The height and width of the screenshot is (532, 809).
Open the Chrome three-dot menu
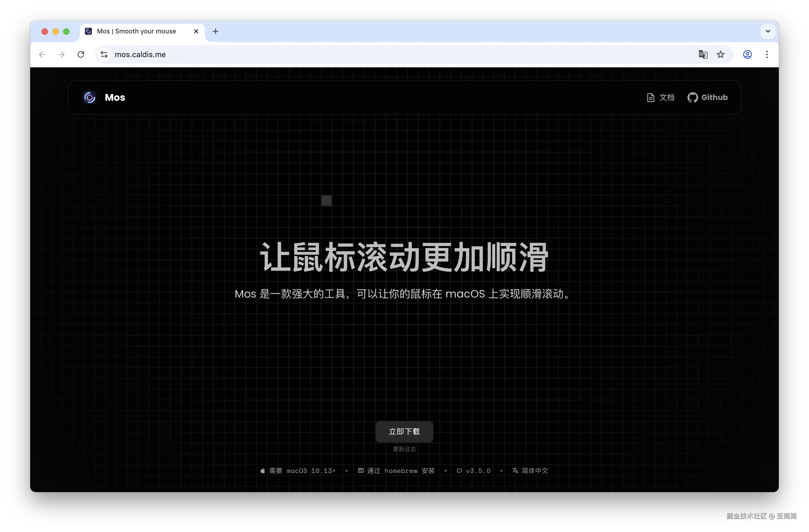pos(767,54)
